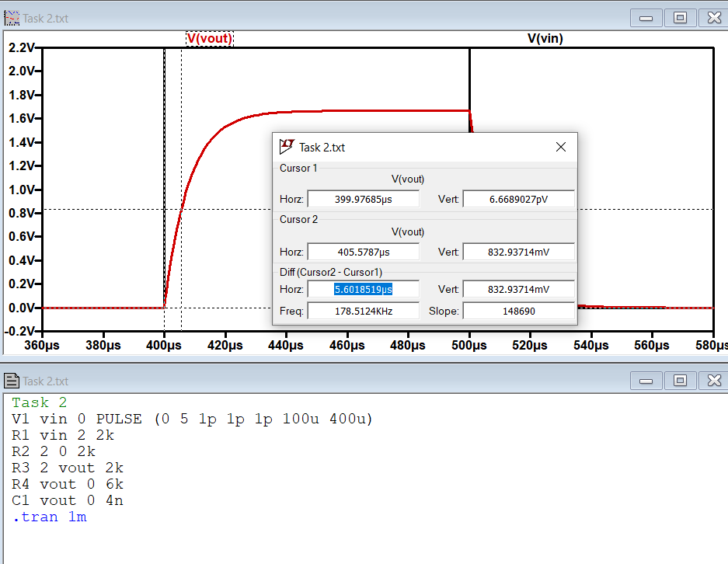Click the Freq field 178.5124KHz
This screenshot has height=564, width=728.
pyautogui.click(x=363, y=311)
